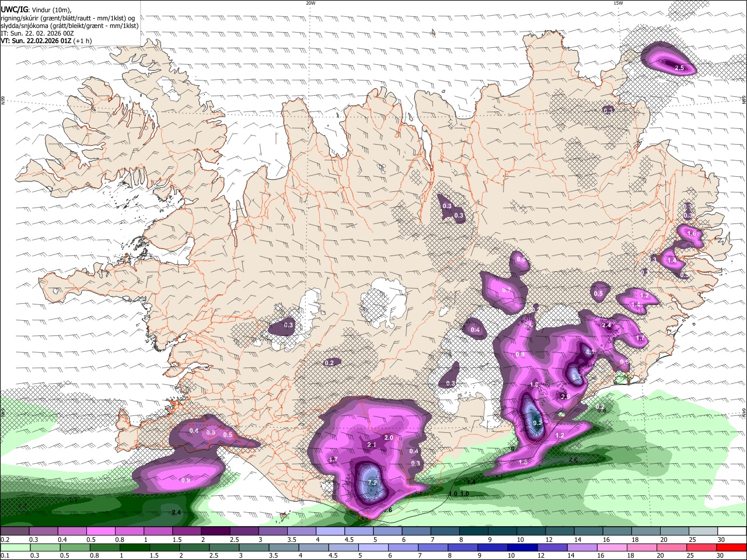This screenshot has height=560, width=747.
Task: Click the 4.1 precipitation value on map
Action: pyautogui.click(x=589, y=352)
